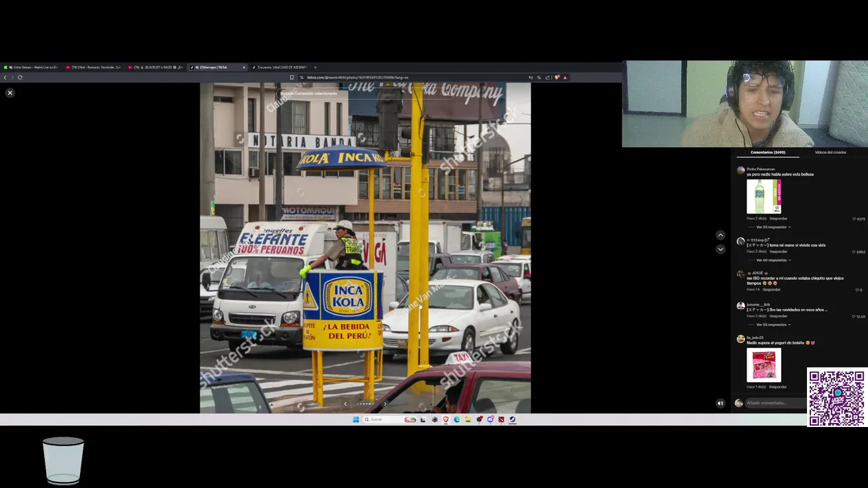This screenshot has width=868, height=488.
Task: Click the main Inca Kola photo
Action: [x=365, y=247]
